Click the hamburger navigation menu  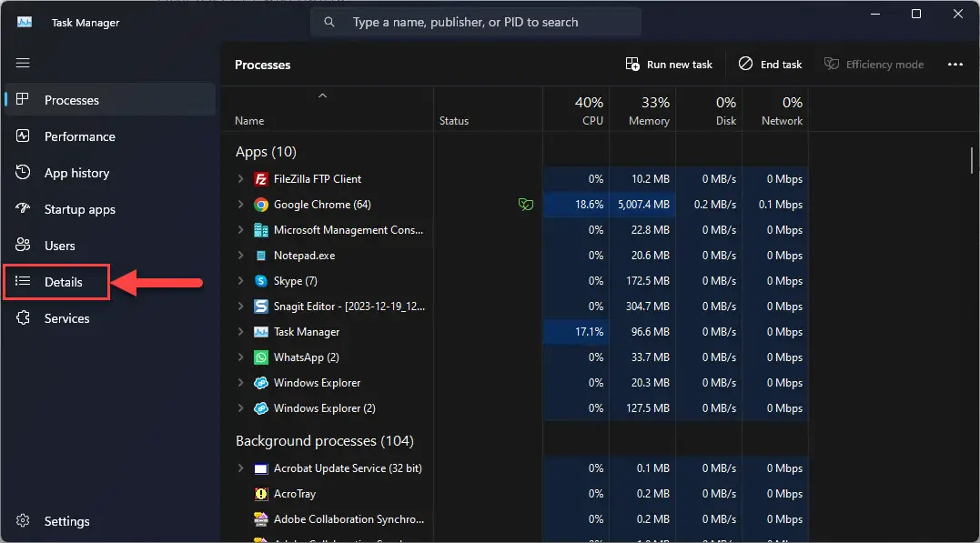[x=23, y=63]
